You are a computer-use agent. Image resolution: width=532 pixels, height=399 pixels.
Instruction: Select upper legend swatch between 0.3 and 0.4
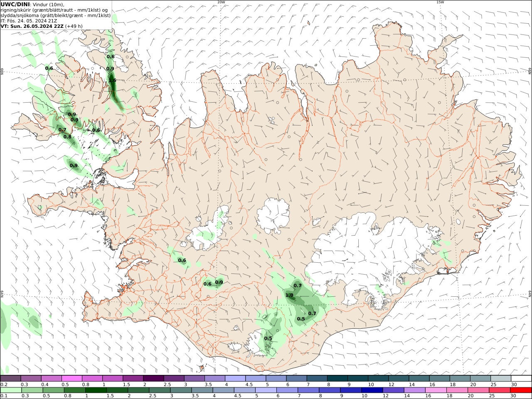click(31, 379)
